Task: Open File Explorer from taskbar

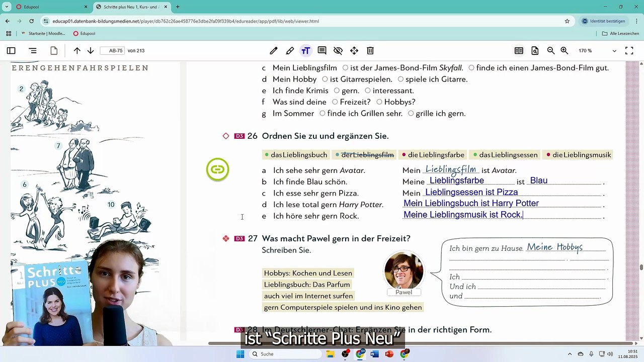Action: tap(331, 354)
